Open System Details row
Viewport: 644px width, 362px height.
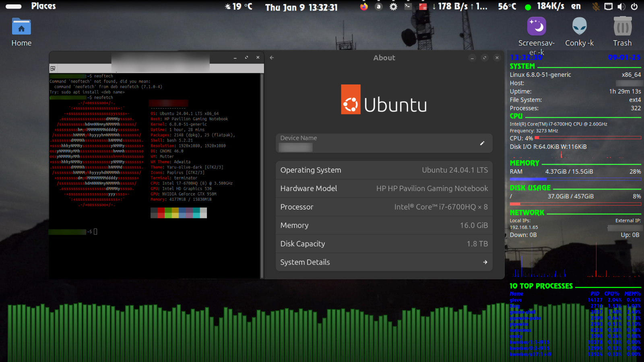384,262
